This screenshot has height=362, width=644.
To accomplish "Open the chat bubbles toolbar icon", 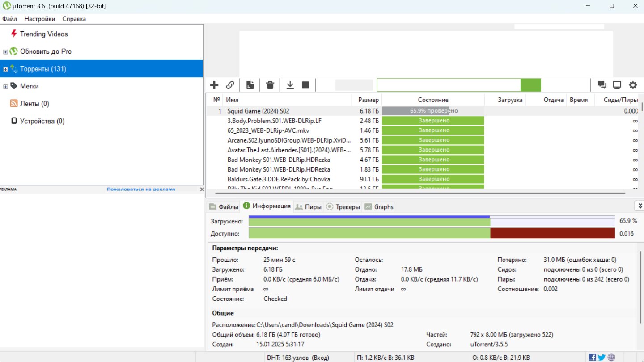I will tap(602, 85).
